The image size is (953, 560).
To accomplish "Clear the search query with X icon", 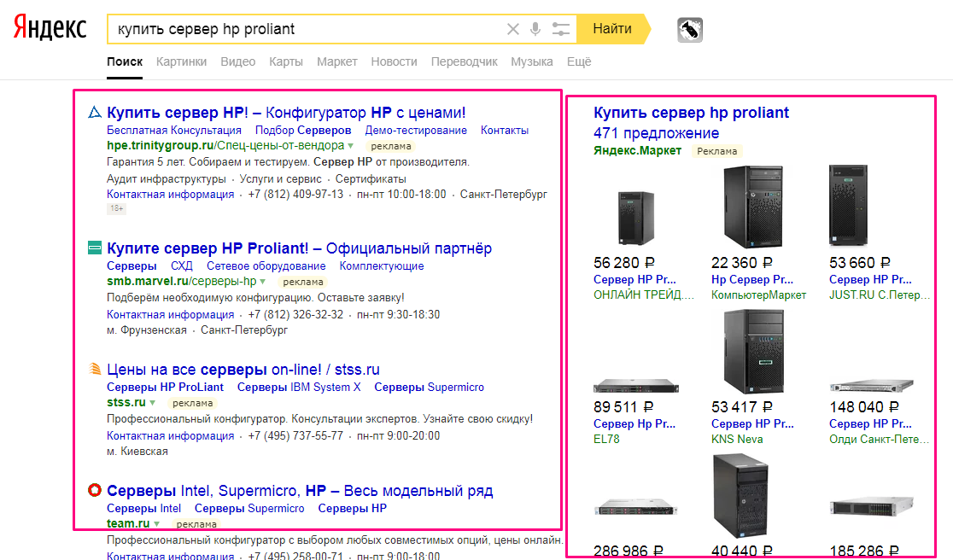I will (x=512, y=29).
